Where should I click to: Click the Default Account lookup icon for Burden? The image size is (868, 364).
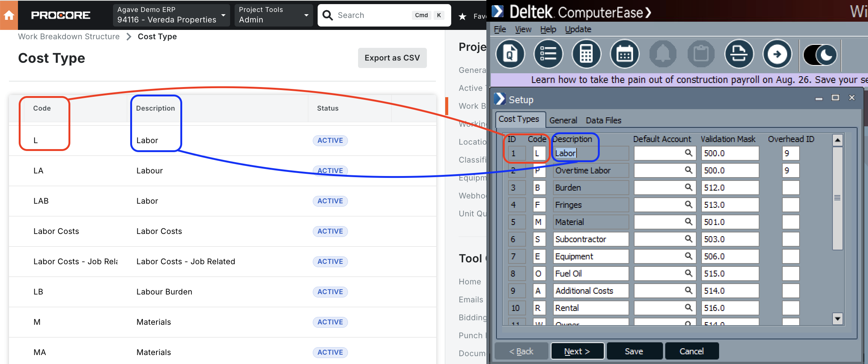click(688, 187)
